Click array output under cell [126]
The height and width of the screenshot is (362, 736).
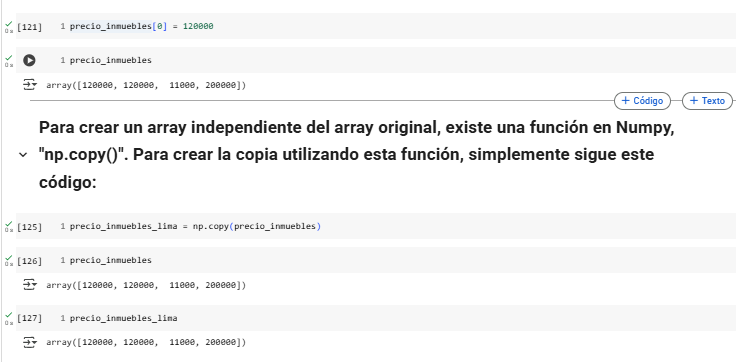click(146, 285)
